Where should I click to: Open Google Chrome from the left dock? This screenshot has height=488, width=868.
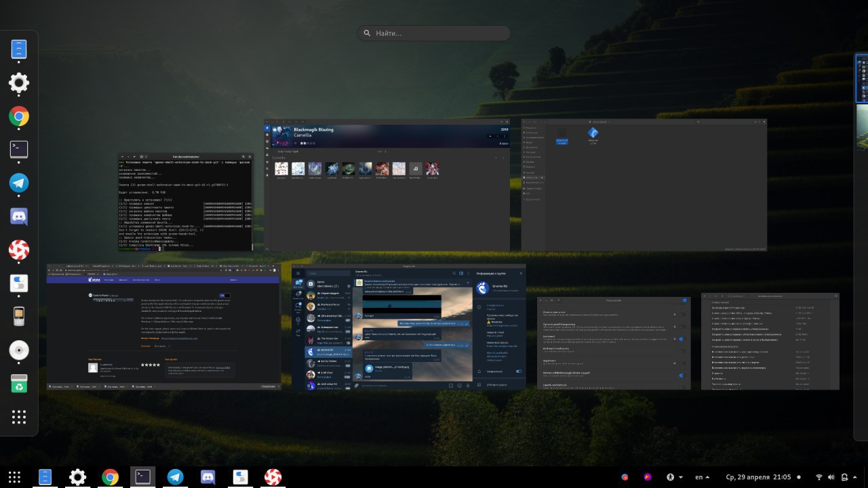[19, 117]
